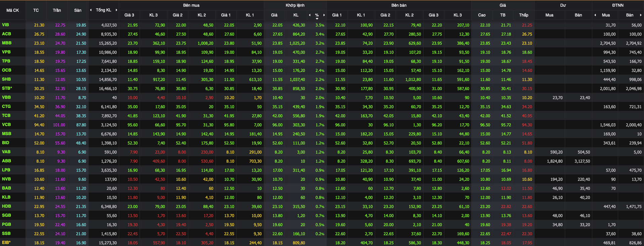Select the HDB ticker symbol

(6, 206)
